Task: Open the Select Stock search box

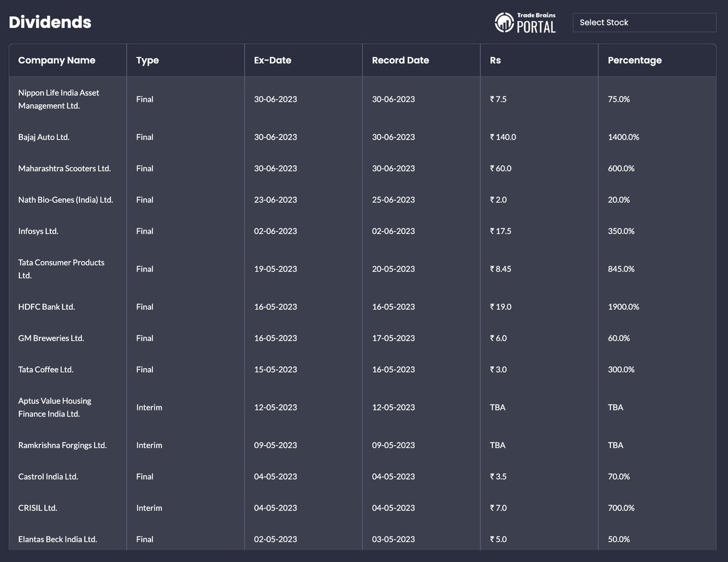Action: pyautogui.click(x=644, y=22)
